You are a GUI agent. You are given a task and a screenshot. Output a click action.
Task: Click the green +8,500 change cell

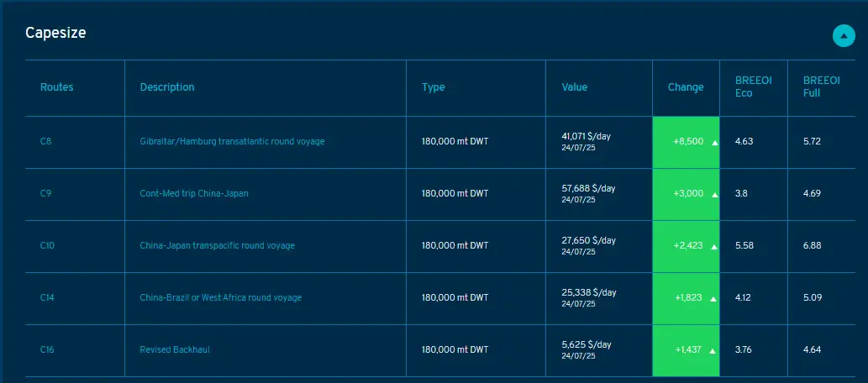click(686, 142)
